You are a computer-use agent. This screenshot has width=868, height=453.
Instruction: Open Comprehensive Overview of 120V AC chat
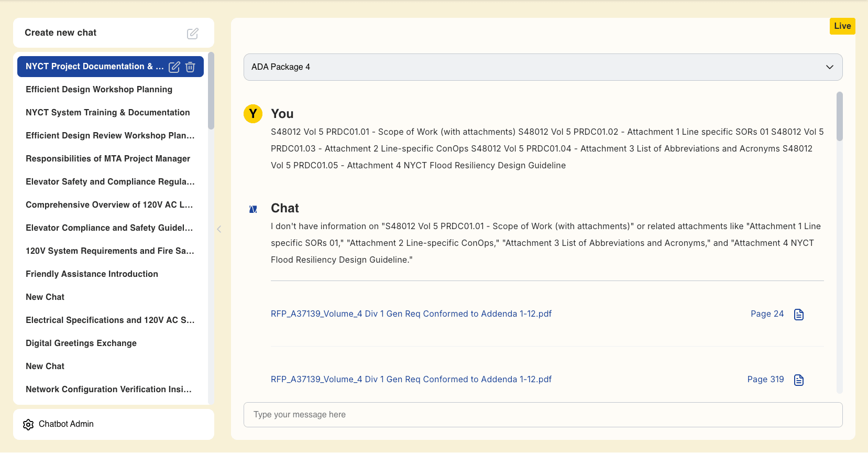point(109,205)
